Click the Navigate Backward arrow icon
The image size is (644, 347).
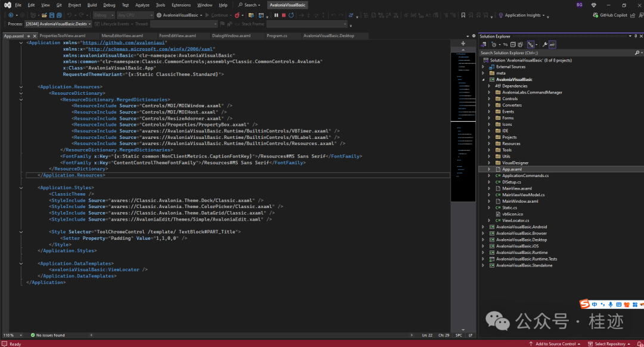pyautogui.click(x=11, y=15)
